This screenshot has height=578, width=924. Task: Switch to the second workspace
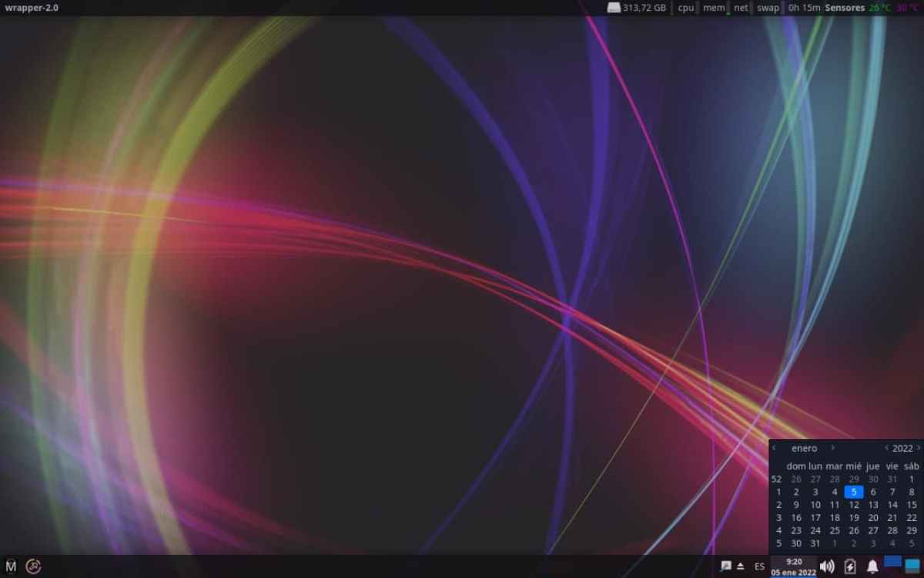click(x=912, y=566)
